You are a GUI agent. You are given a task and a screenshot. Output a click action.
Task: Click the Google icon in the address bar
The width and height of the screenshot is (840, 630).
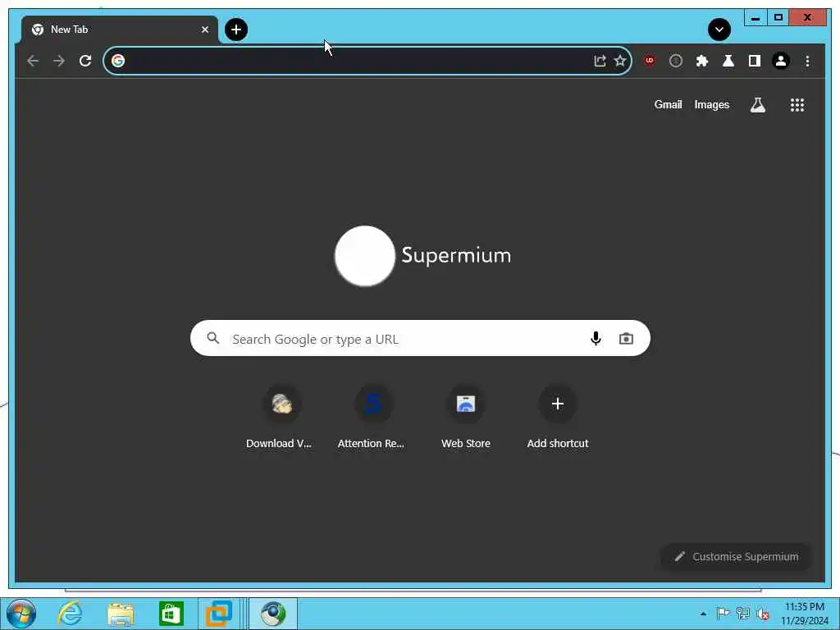[118, 61]
